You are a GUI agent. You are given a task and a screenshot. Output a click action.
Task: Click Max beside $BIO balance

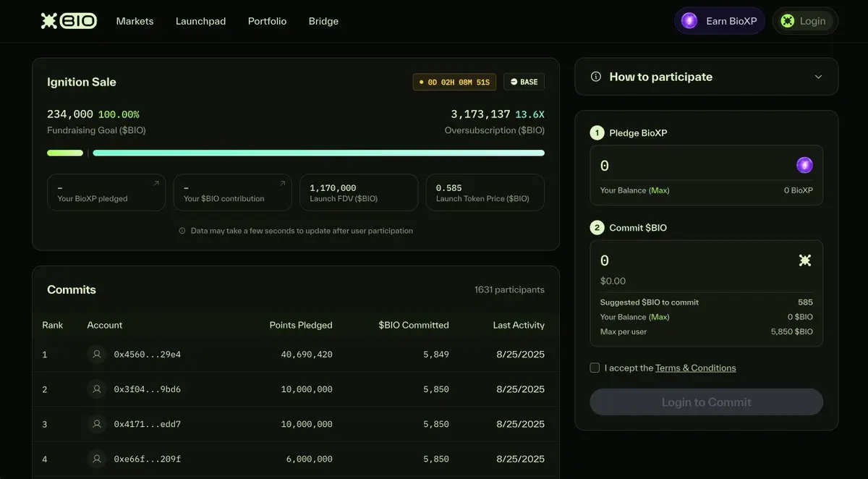[659, 317]
